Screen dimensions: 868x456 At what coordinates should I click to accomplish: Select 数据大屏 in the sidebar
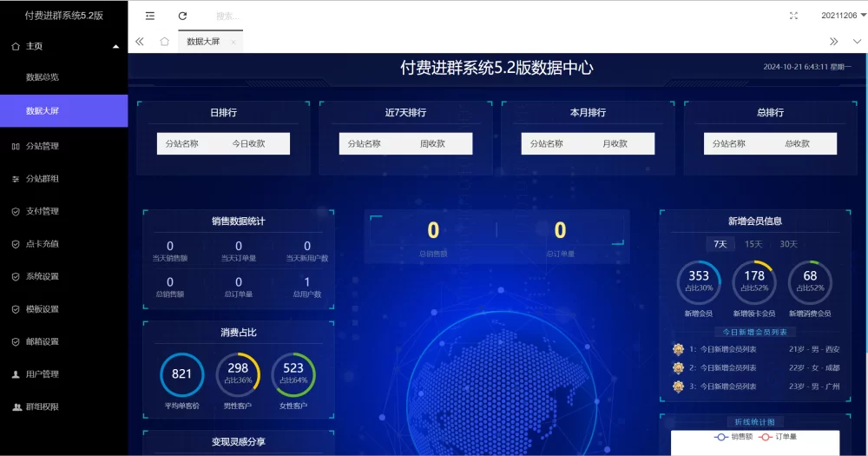click(x=63, y=111)
